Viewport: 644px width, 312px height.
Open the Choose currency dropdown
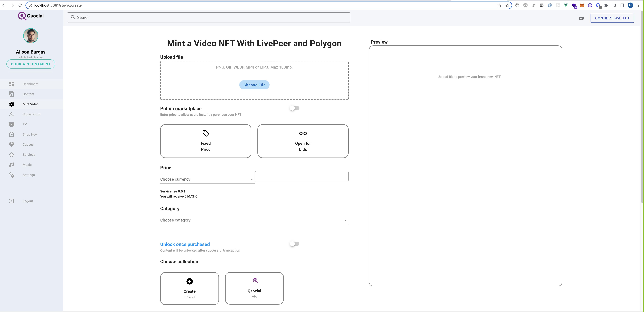coord(207,179)
